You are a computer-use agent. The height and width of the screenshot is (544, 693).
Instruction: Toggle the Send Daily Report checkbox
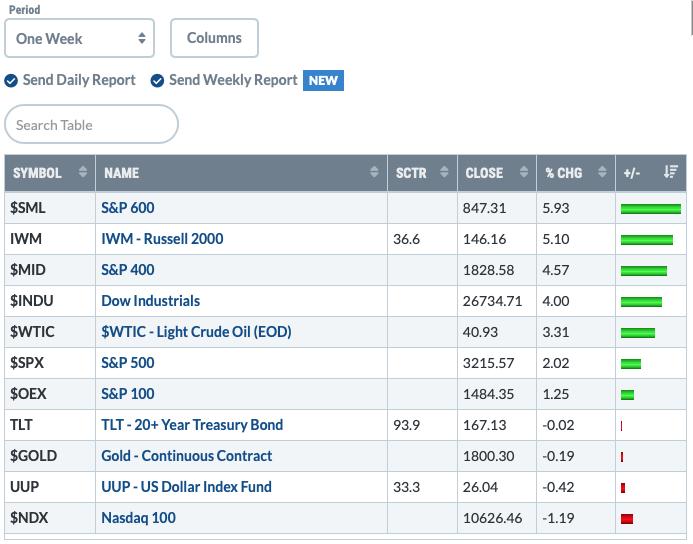click(11, 80)
